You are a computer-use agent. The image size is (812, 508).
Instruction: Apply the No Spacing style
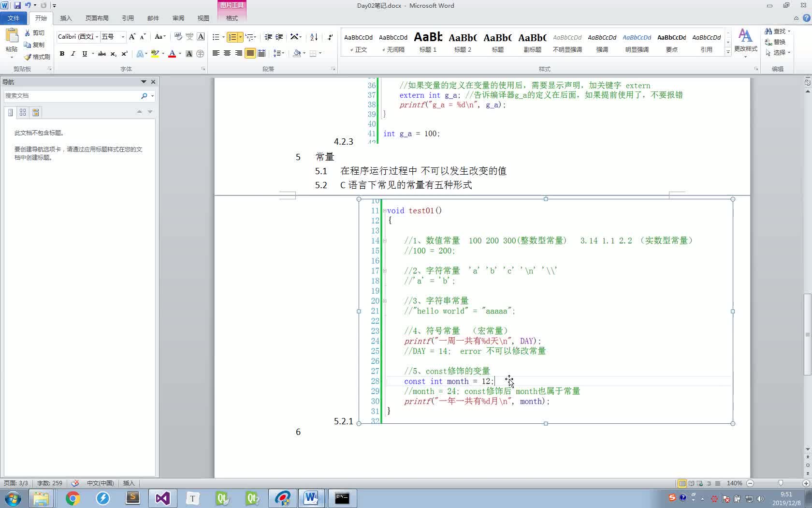tap(393, 43)
